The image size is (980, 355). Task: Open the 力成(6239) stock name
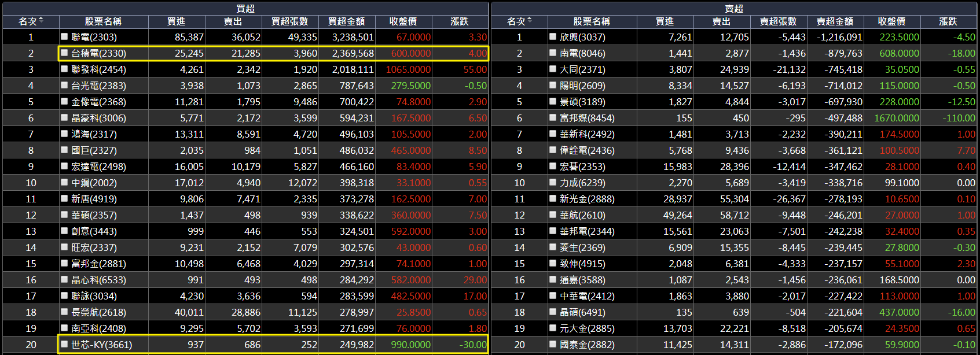(x=582, y=183)
